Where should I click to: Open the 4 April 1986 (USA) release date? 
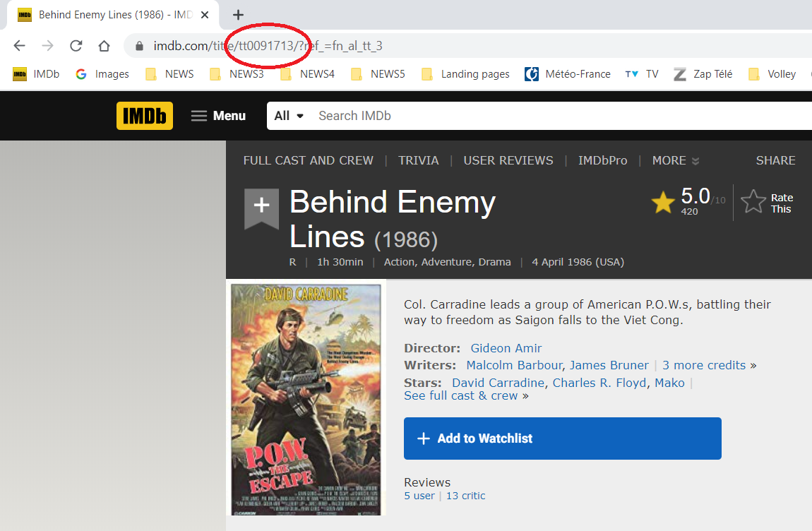pyautogui.click(x=578, y=262)
